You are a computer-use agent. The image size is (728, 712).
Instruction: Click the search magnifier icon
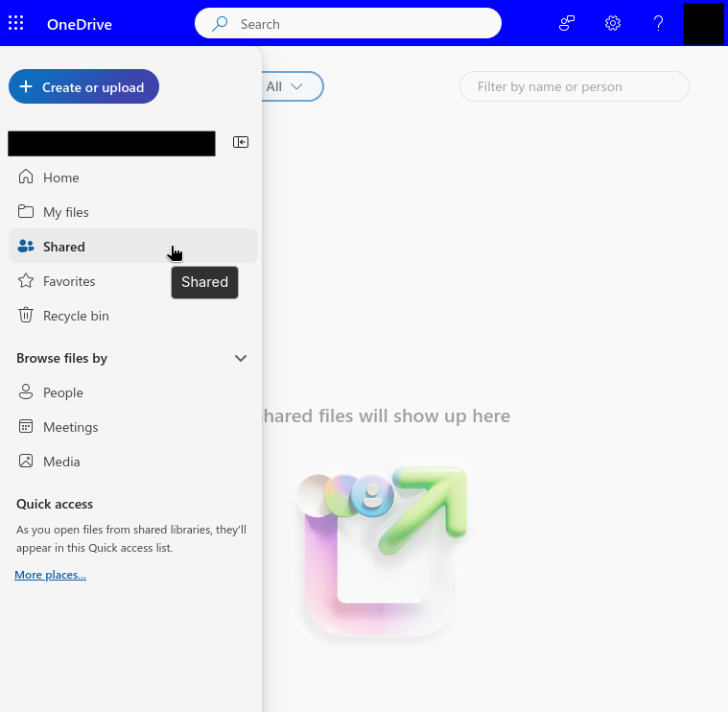(x=220, y=24)
